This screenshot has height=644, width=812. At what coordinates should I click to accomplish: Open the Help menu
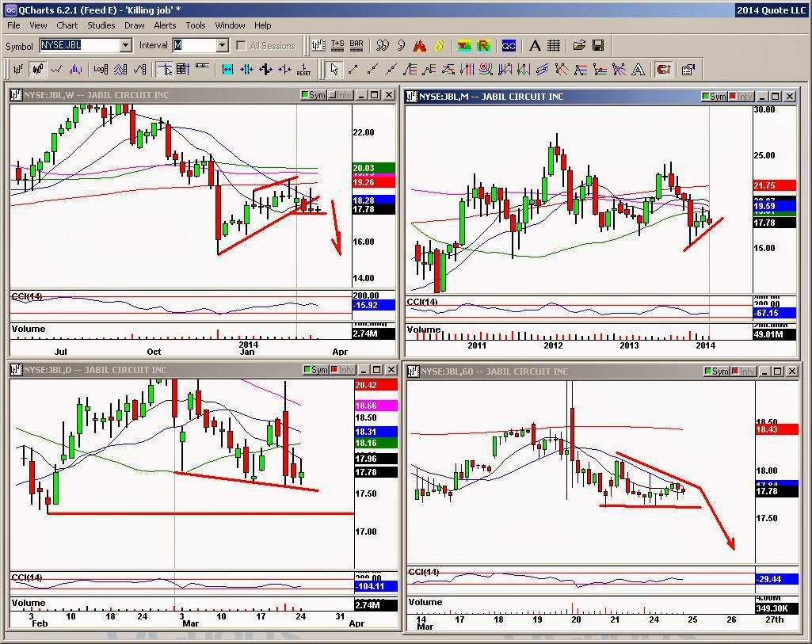(262, 25)
